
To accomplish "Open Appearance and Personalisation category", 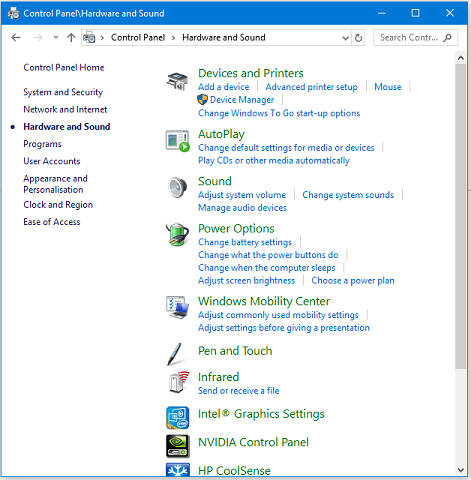I will pos(55,184).
